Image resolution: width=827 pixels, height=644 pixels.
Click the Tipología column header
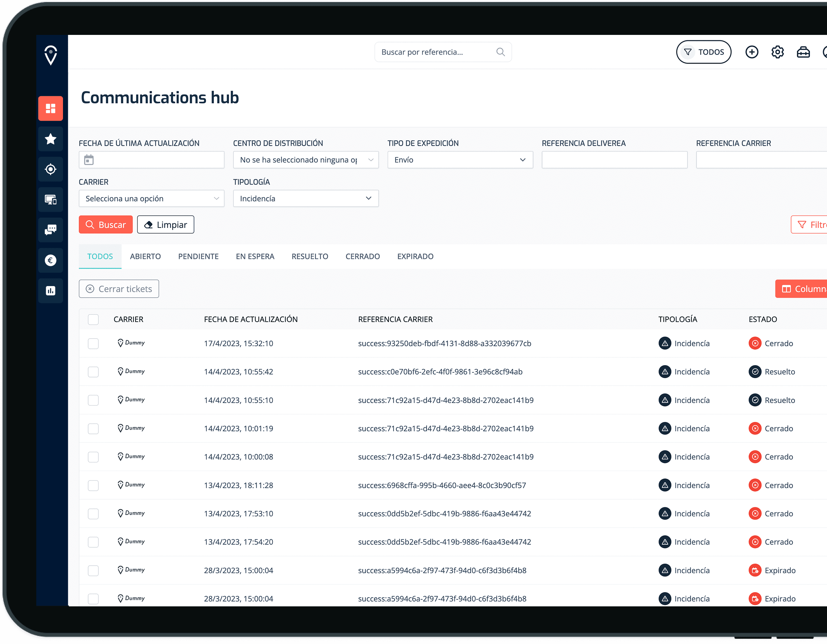tap(677, 320)
